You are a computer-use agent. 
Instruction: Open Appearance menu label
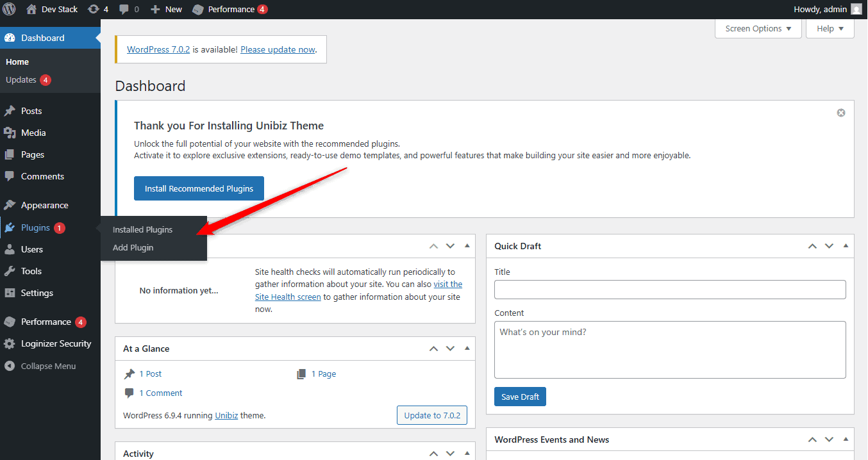45,205
